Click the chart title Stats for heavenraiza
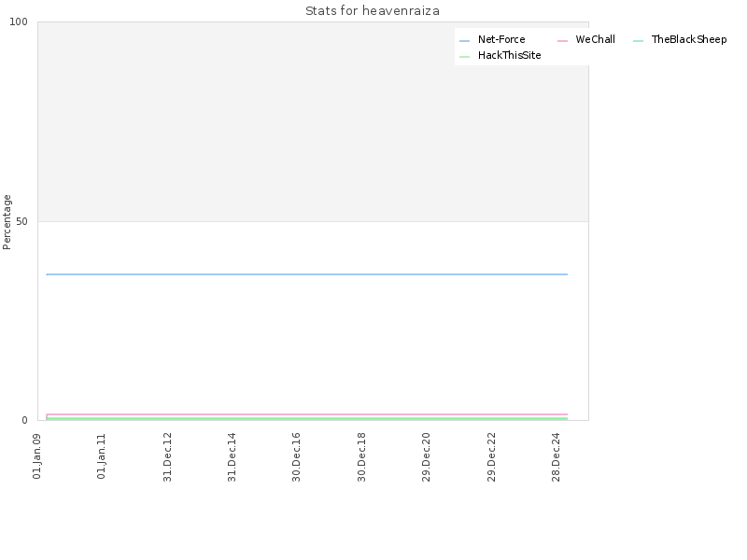747x560 pixels. pos(372,10)
